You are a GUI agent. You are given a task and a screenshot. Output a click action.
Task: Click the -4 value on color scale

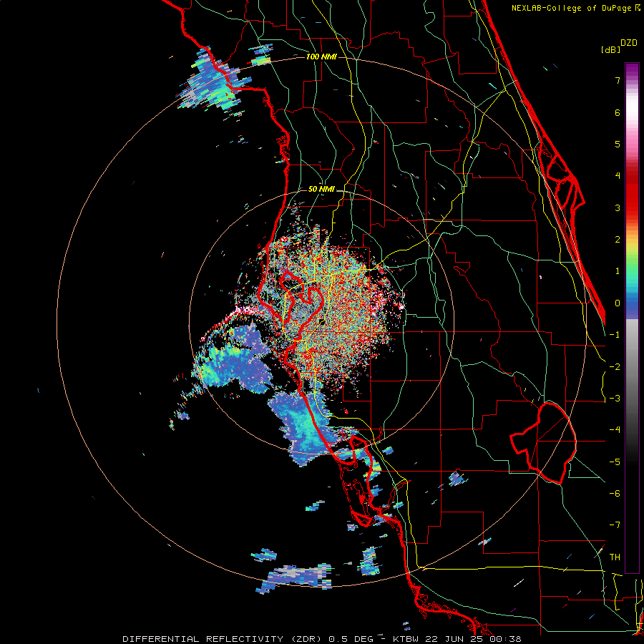pyautogui.click(x=615, y=430)
